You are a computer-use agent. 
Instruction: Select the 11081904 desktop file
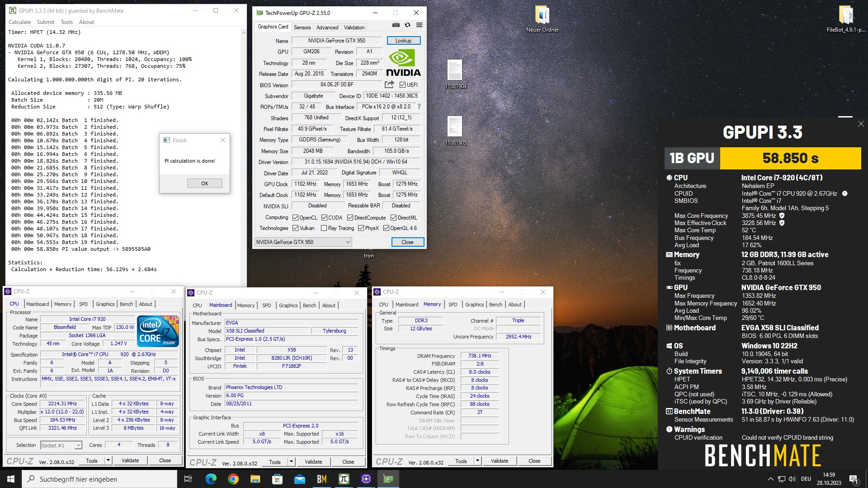(455, 75)
